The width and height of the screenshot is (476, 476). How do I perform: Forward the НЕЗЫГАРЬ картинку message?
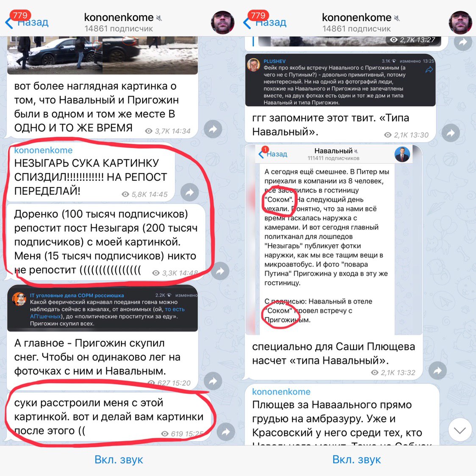click(x=189, y=192)
